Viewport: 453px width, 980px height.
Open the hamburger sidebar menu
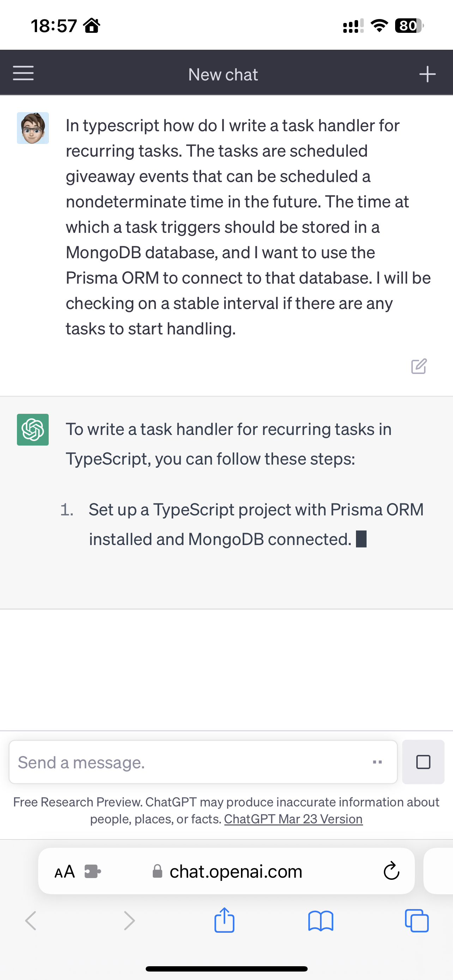23,73
